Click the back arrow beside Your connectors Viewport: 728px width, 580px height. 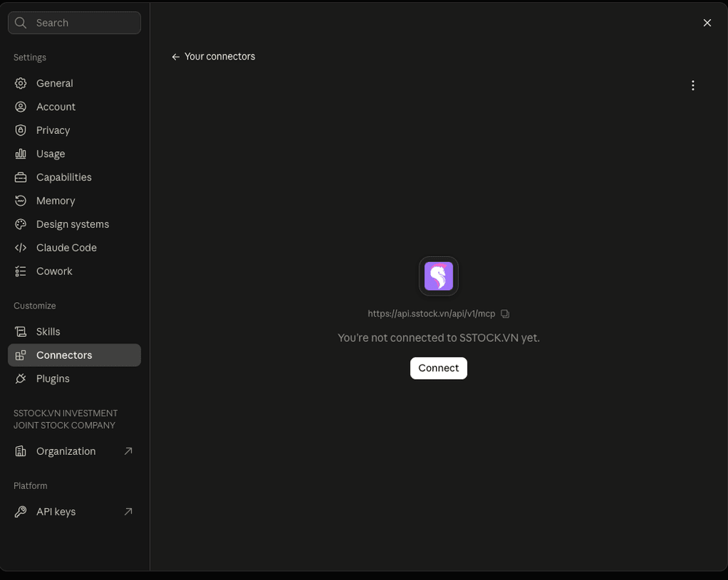[175, 57]
